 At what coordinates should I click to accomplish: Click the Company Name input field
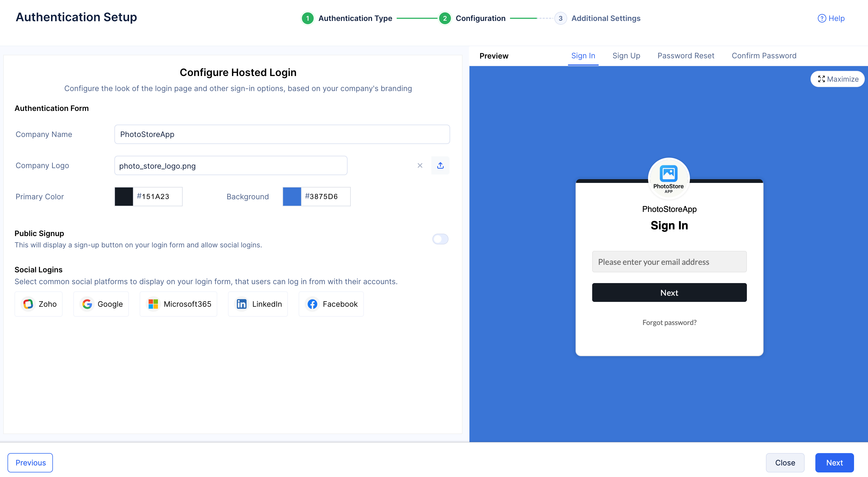282,134
